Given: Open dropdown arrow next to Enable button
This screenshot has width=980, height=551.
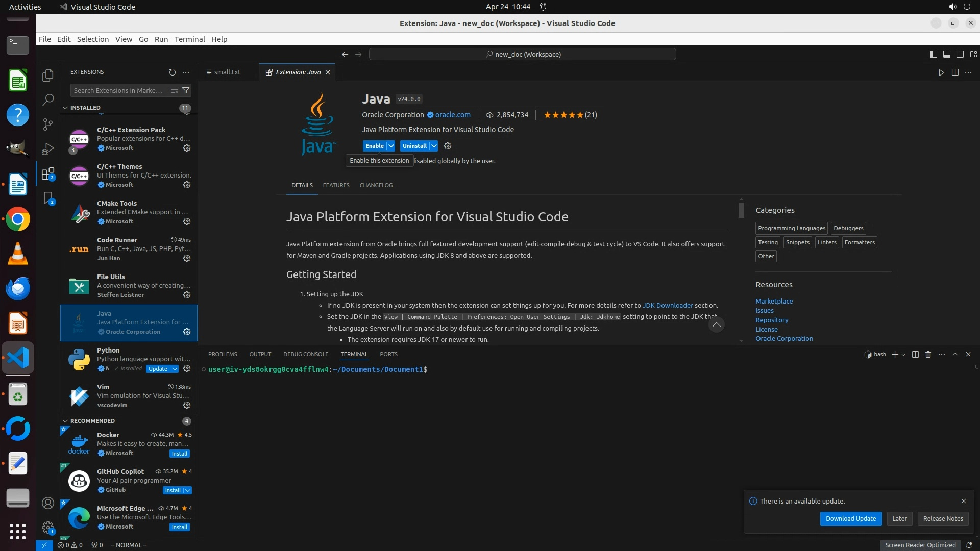Looking at the screenshot, I should pyautogui.click(x=391, y=146).
